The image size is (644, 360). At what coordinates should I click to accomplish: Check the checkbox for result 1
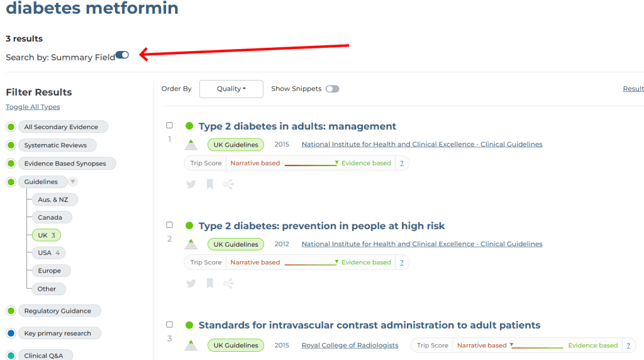pos(169,125)
